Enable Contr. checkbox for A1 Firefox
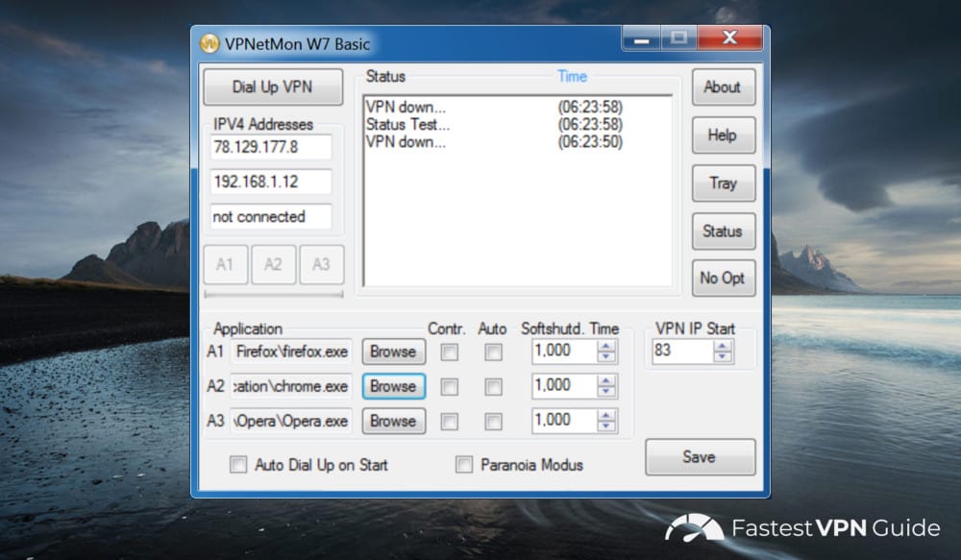The height and width of the screenshot is (560, 961). coord(449,353)
